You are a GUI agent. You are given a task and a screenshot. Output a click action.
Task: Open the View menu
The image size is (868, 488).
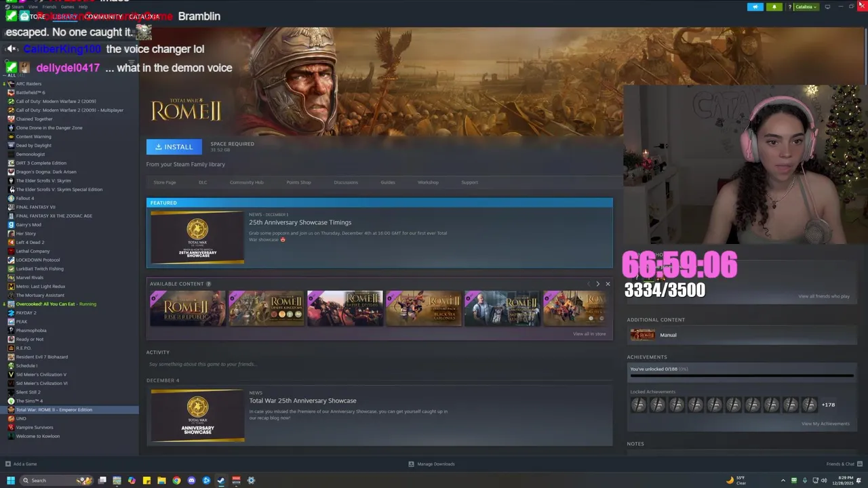(33, 7)
